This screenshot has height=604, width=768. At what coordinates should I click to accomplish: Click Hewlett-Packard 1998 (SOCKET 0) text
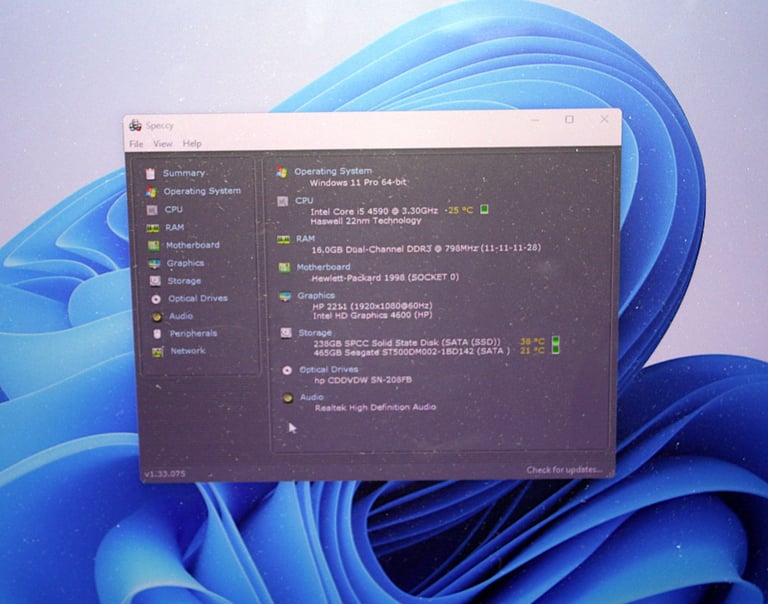(385, 278)
